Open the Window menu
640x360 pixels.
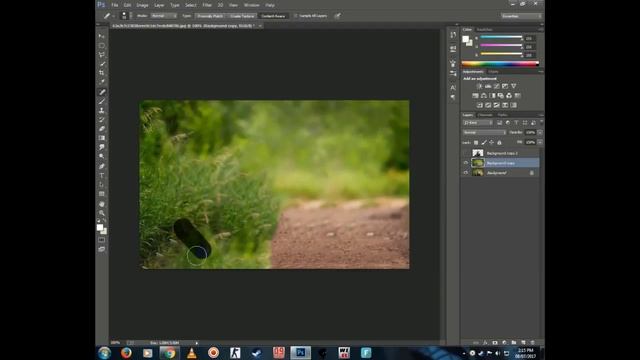pyautogui.click(x=251, y=5)
